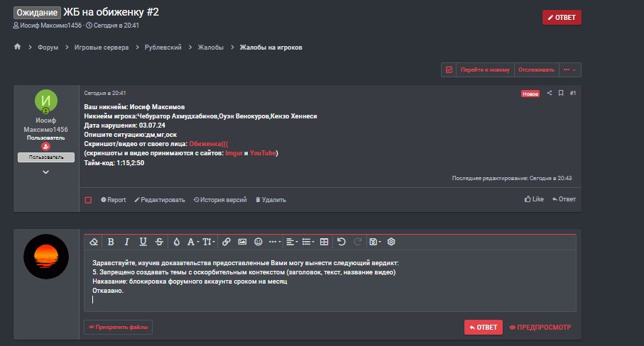Undo the last editor change
Image resolution: width=644 pixels, height=346 pixels.
[342, 242]
